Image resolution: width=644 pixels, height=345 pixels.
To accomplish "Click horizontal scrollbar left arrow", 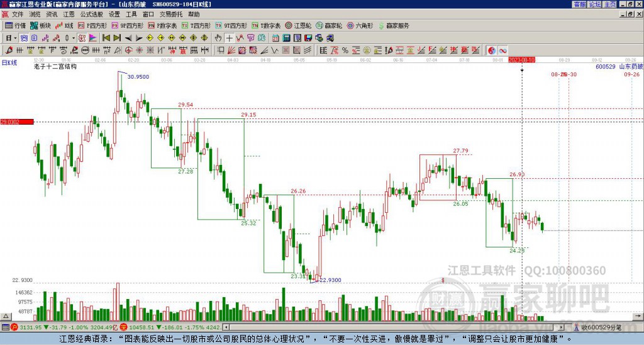I will tap(226, 327).
